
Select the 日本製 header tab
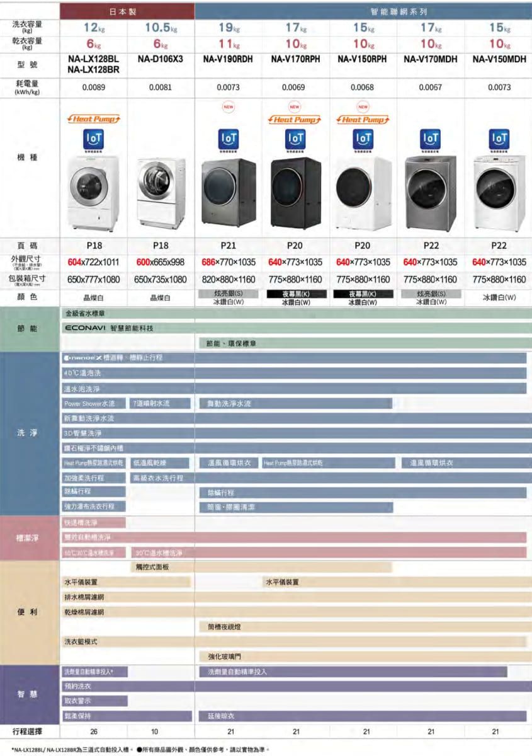tap(128, 11)
